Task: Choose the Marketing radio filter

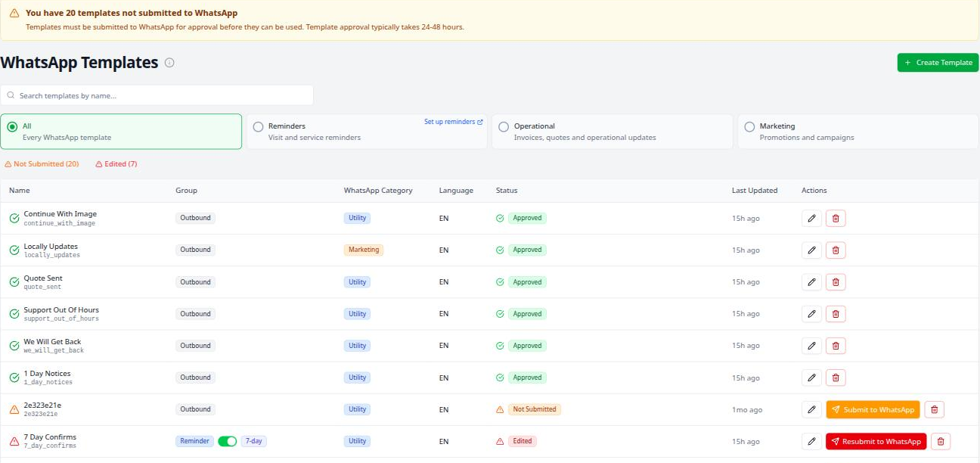Action: point(749,127)
